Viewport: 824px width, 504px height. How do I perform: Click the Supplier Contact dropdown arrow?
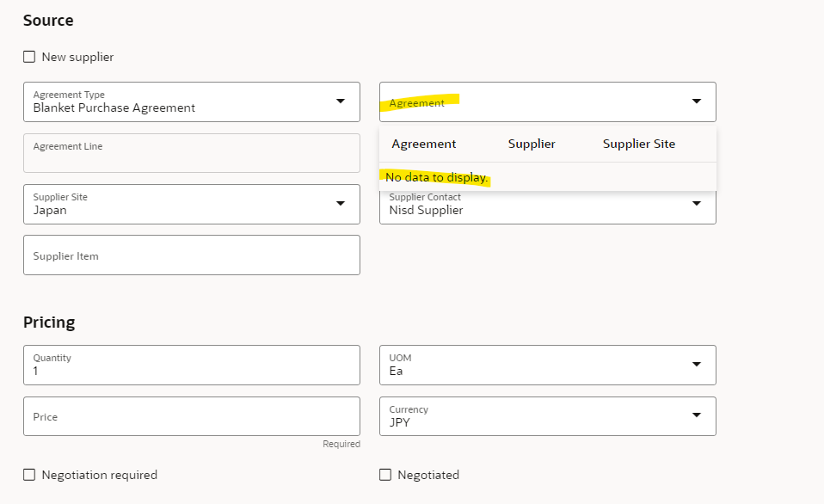(697, 204)
